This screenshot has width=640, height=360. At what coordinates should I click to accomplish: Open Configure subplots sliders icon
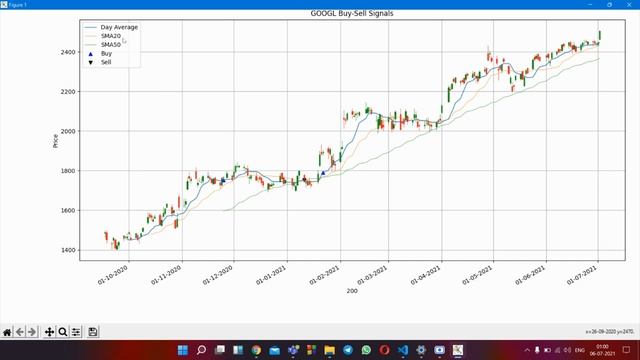tap(76, 332)
